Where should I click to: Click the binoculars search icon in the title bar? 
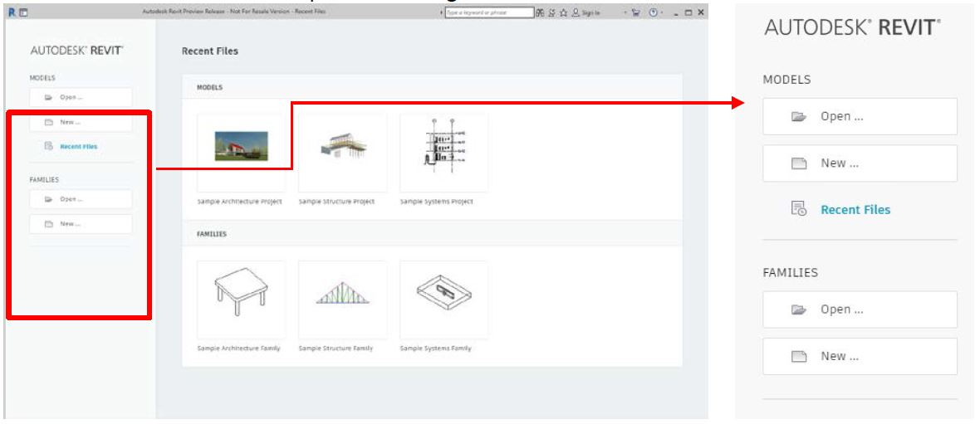(x=540, y=12)
